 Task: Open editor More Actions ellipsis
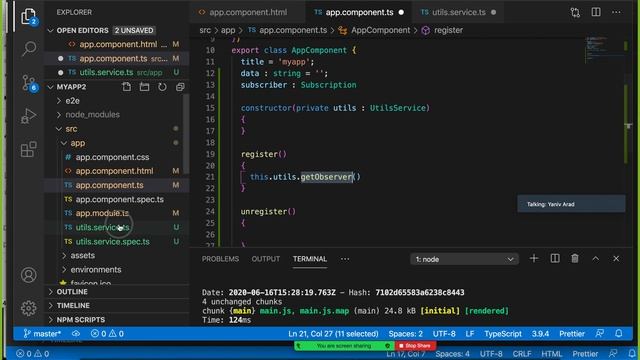coord(616,12)
